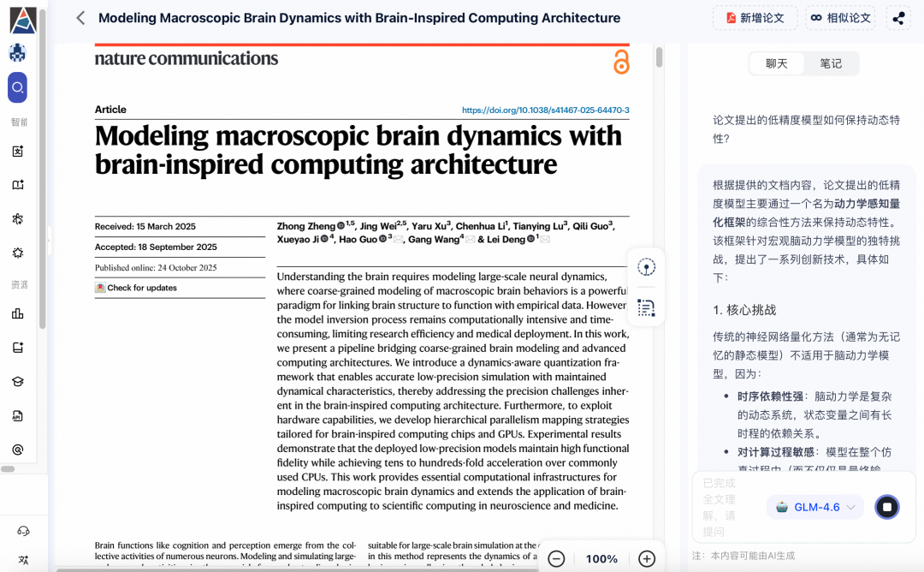Click 新增论文 button

(x=755, y=18)
